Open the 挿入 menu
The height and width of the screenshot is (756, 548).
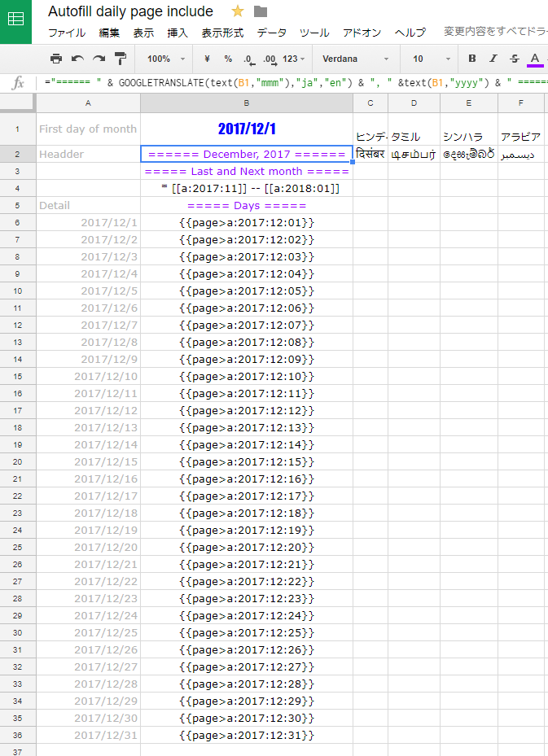(x=178, y=33)
